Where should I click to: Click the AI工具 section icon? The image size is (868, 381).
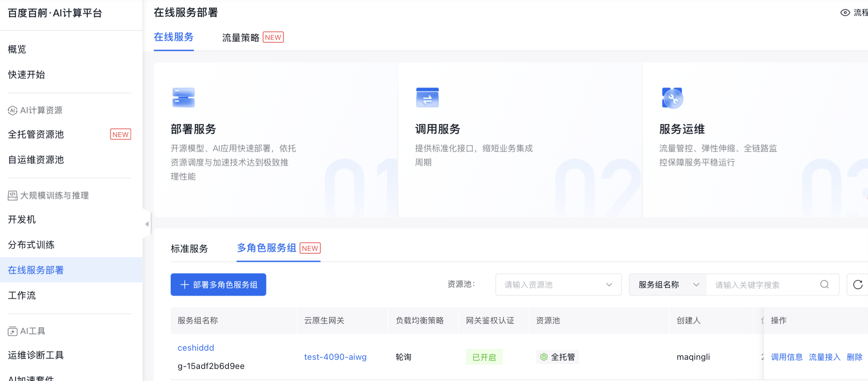[x=12, y=331]
